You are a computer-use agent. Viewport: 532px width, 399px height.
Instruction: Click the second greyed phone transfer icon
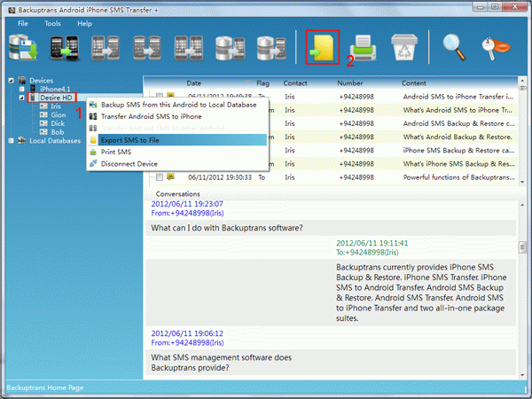coord(106,48)
